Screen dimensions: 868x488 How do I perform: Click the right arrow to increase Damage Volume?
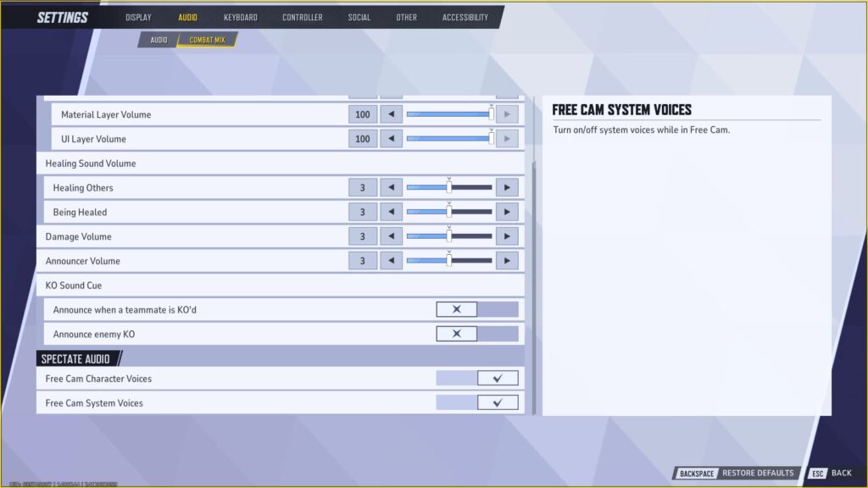coord(506,236)
